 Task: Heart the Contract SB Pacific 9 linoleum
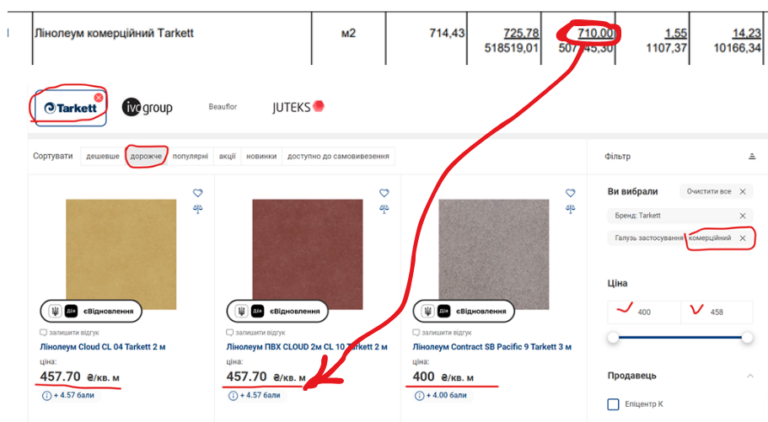point(570,193)
